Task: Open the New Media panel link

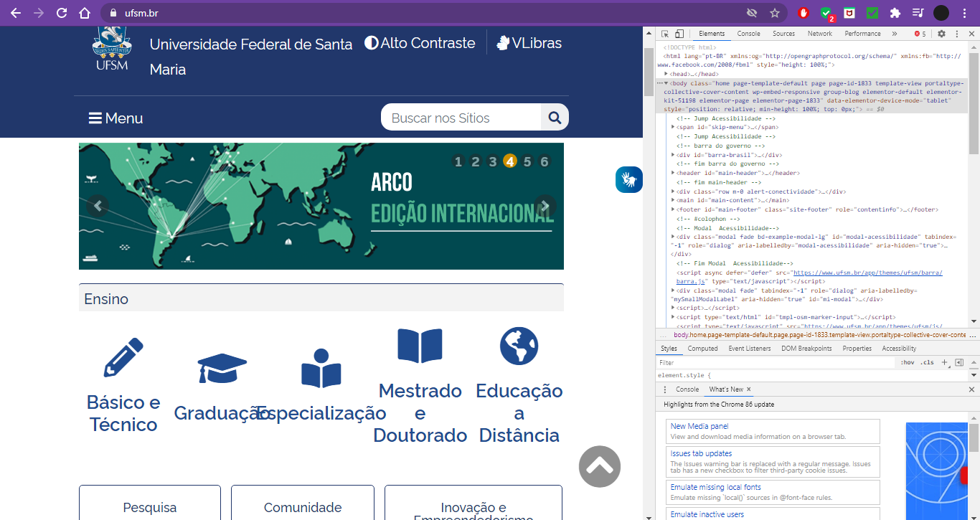Action: pos(699,426)
